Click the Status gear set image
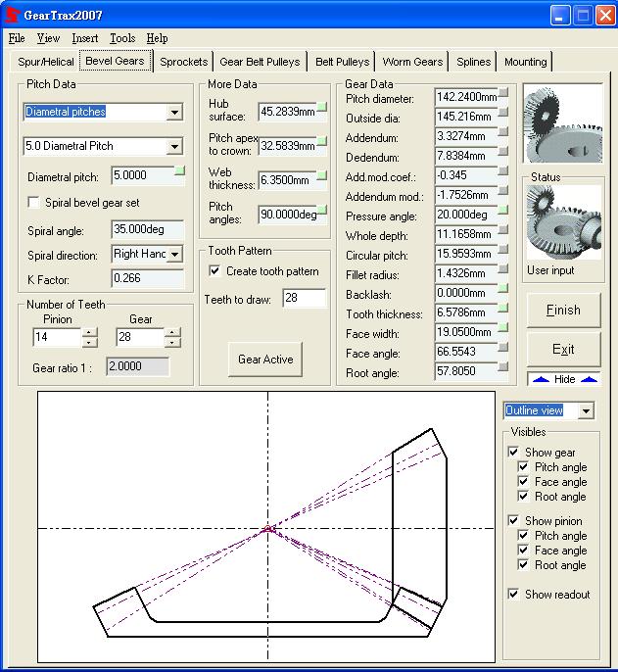Viewport: 618px width, 672px height. (563, 222)
